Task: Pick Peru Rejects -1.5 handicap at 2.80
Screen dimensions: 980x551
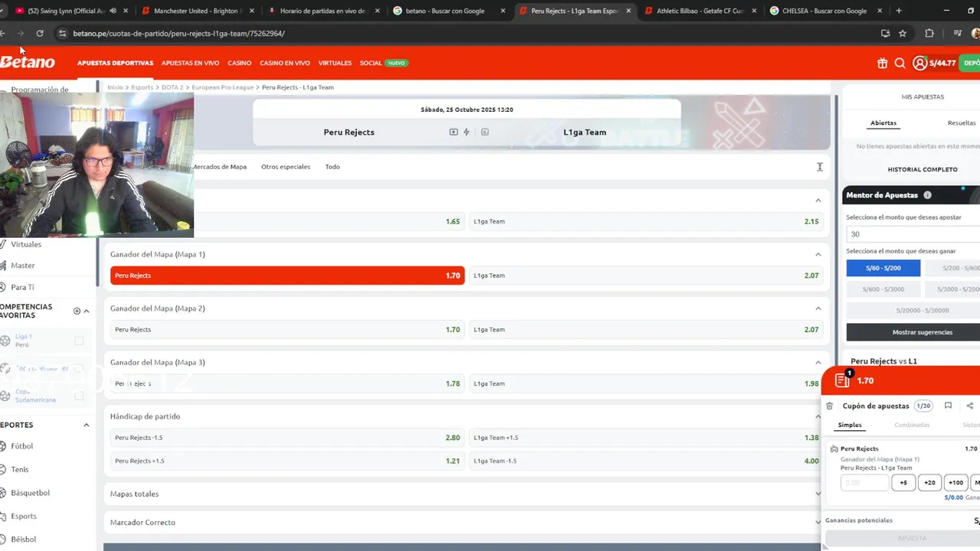Action: click(287, 438)
